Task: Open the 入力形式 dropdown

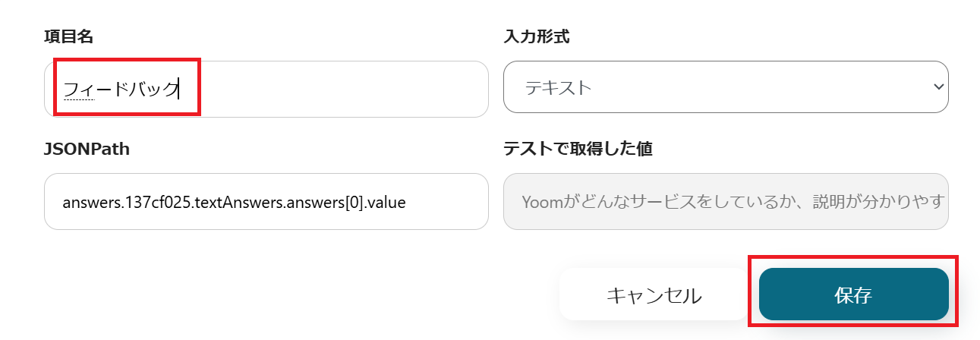Action: point(725,87)
